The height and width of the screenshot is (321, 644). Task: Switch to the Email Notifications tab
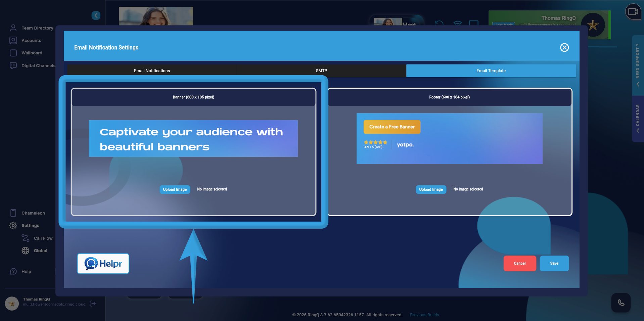pyautogui.click(x=152, y=71)
